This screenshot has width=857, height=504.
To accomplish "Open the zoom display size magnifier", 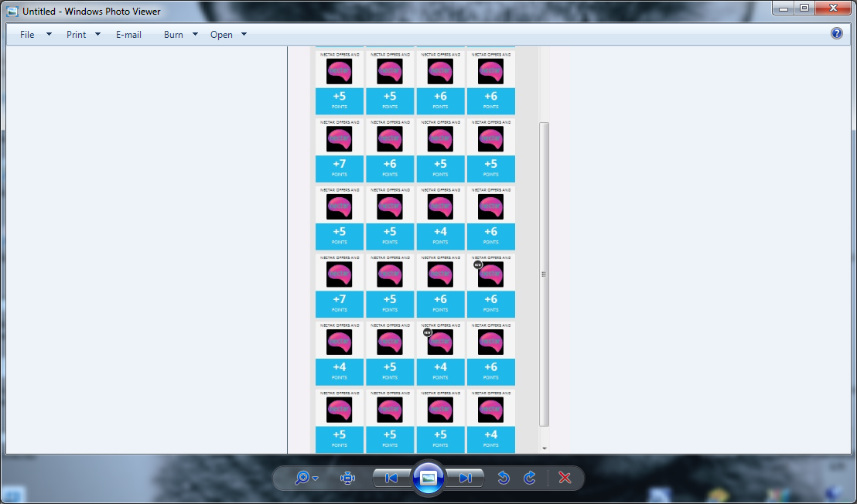I will 302,478.
